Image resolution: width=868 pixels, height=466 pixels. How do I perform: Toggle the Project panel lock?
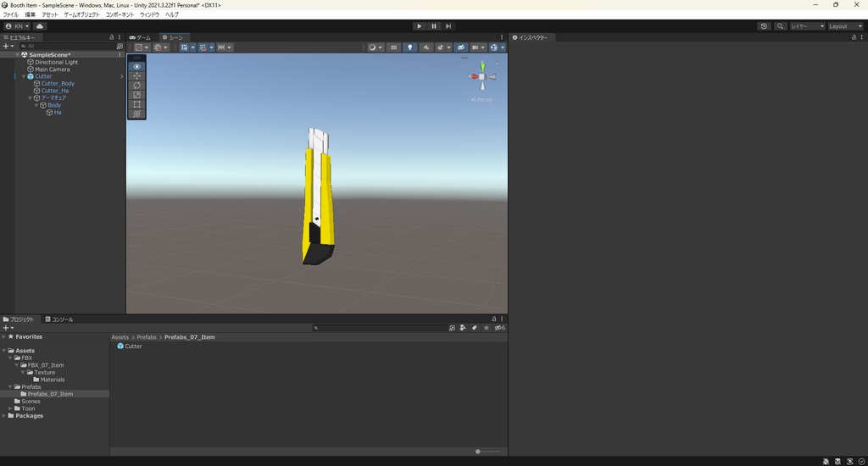click(494, 319)
